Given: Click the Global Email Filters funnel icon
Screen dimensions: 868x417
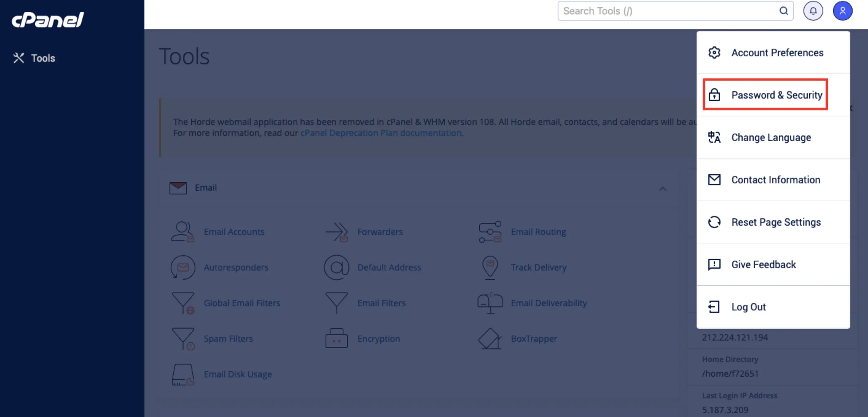Looking at the screenshot, I should tap(183, 303).
